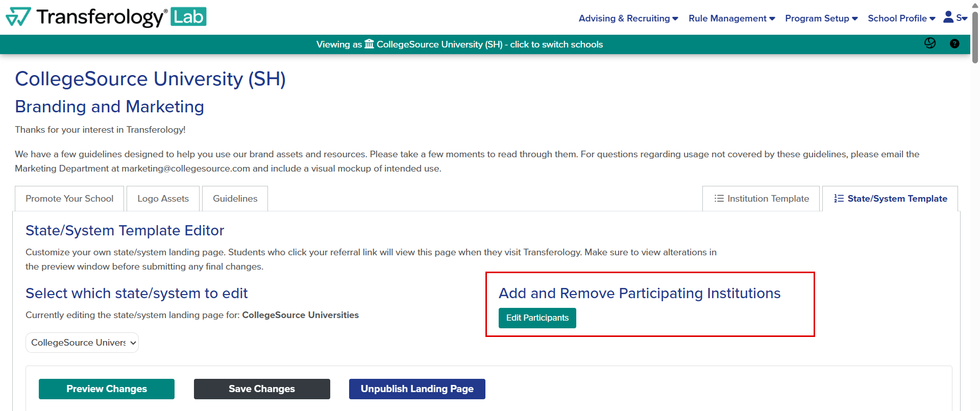Switch to the Institution Template tab

[x=761, y=199]
